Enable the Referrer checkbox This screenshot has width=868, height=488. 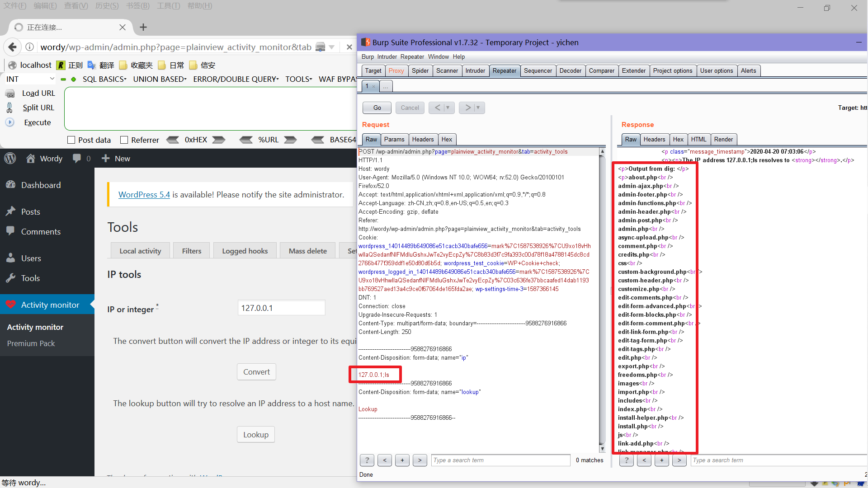coord(124,140)
